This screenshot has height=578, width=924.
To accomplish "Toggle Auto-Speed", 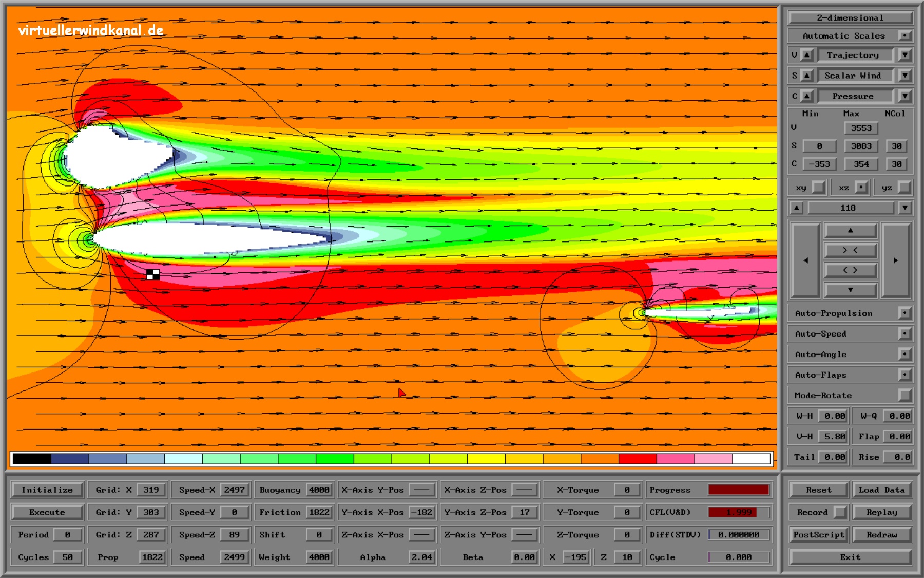I will [x=905, y=334].
